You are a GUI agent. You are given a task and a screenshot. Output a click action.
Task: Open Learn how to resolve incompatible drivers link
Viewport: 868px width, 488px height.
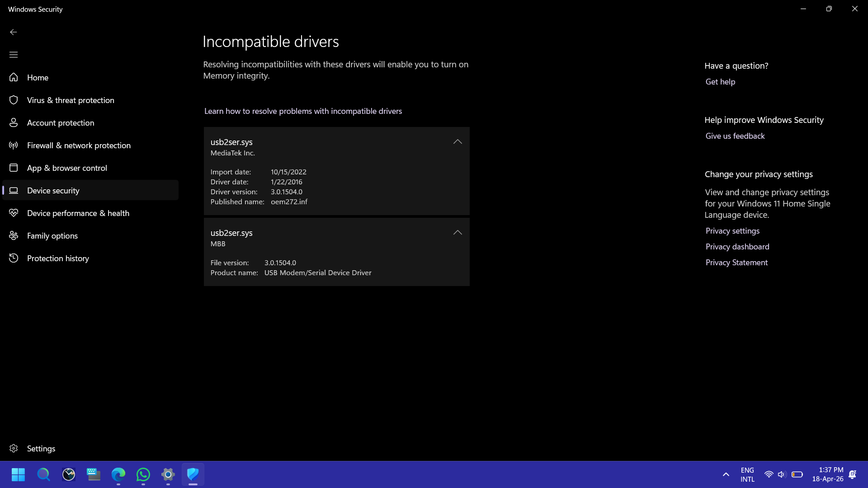303,111
